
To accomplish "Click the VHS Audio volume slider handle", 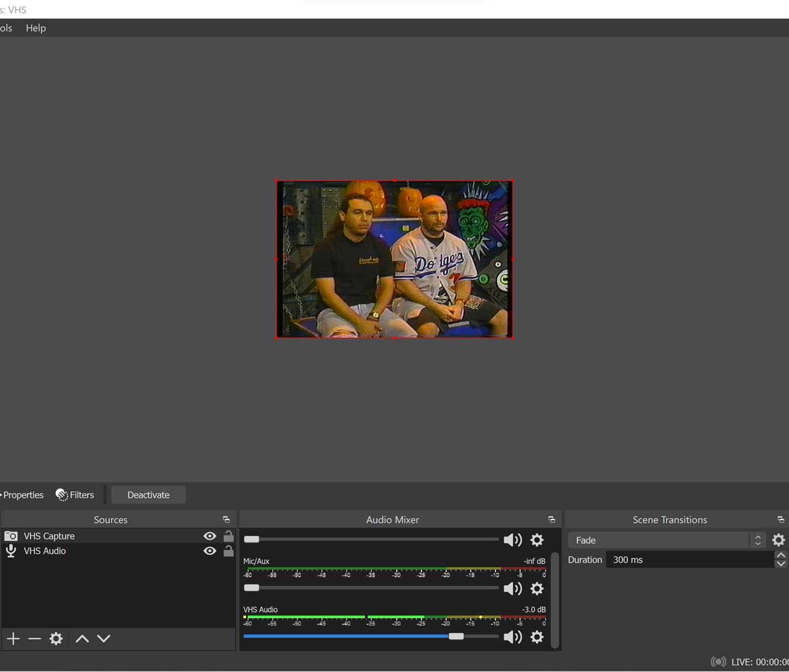I will coord(456,636).
